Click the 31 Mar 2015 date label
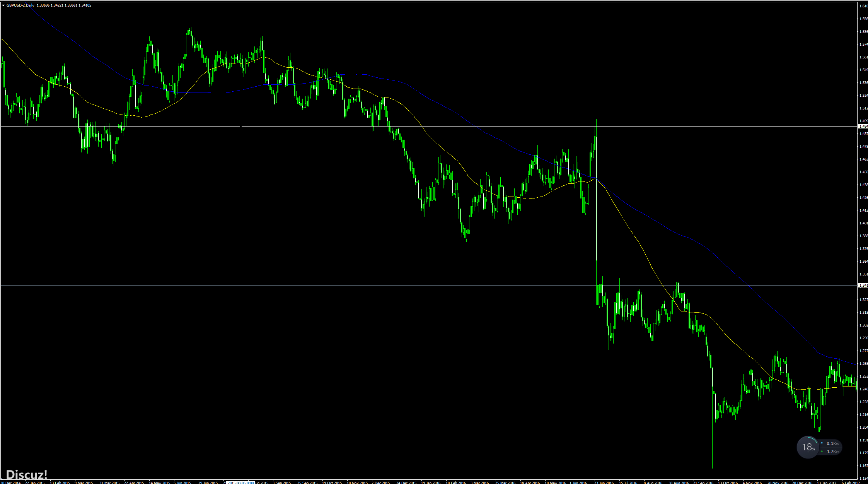This screenshot has height=484, width=868. [109, 482]
